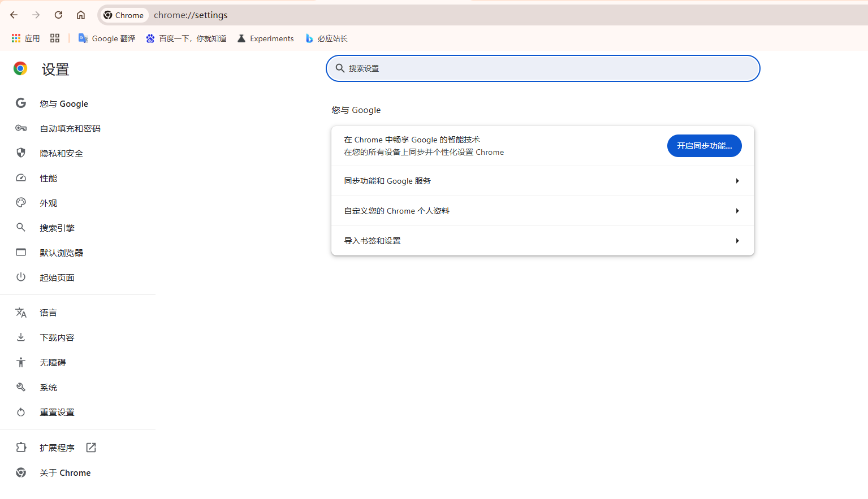Open the 应用 apps bookmark
This screenshot has height=499, width=868.
point(26,38)
